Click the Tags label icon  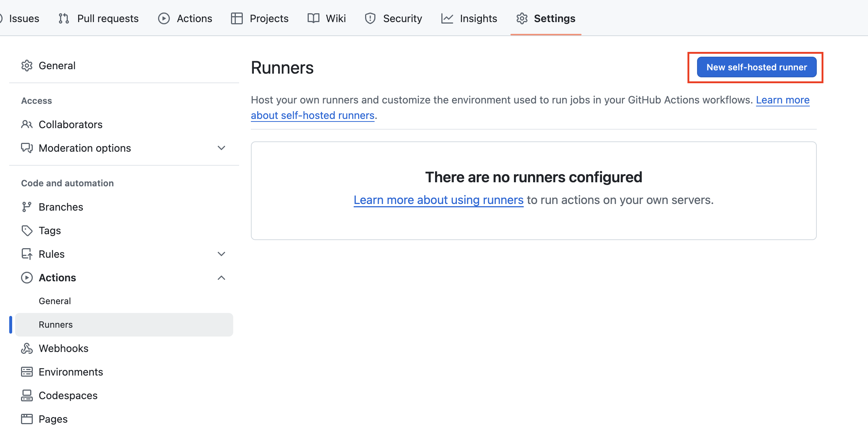tap(27, 230)
